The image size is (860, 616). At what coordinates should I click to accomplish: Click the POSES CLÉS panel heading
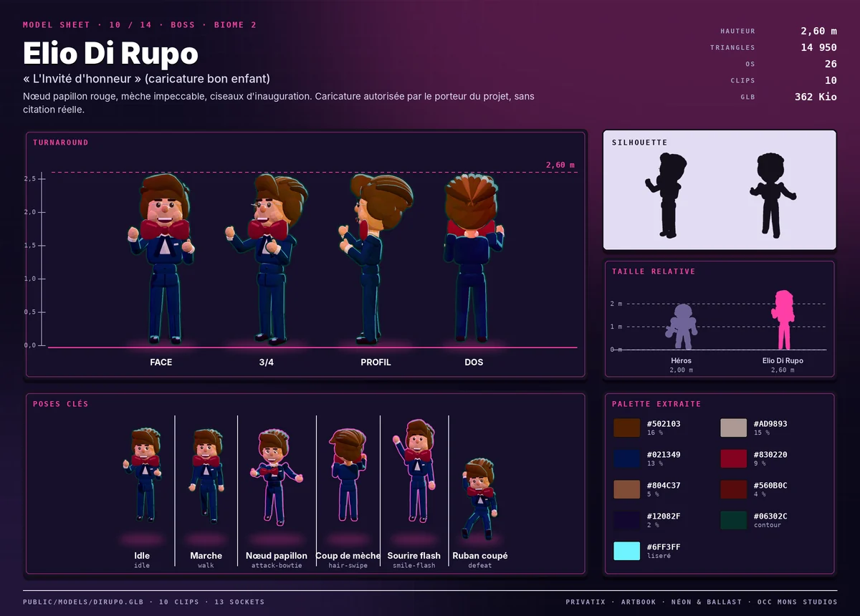tap(61, 404)
